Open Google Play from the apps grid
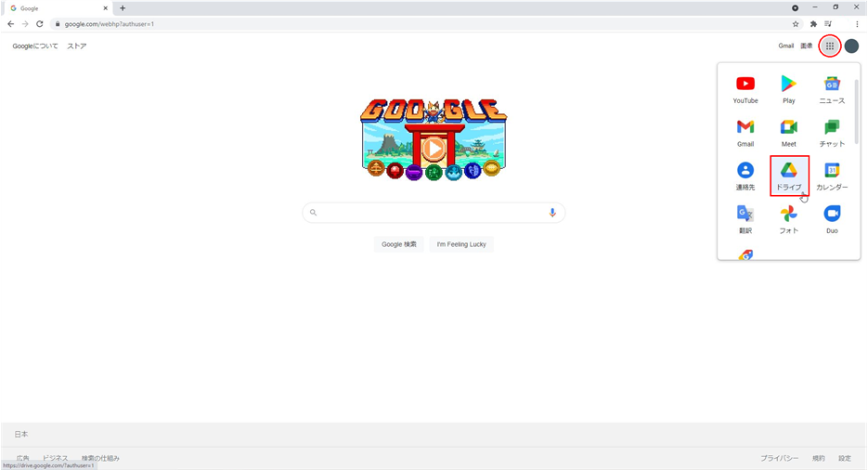Screen dimensions: 868x470 point(788,89)
